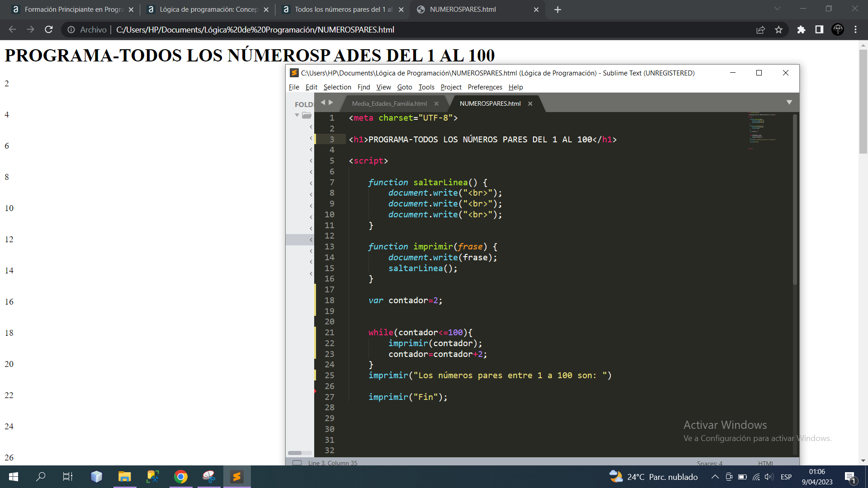This screenshot has width=868, height=488.
Task: Close the Lógica de programación tab
Action: (266, 9)
